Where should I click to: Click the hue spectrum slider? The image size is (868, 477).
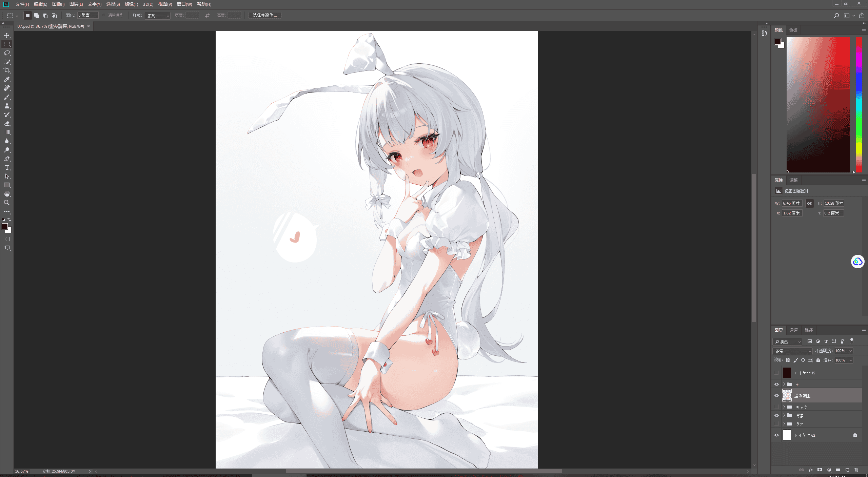(x=859, y=105)
